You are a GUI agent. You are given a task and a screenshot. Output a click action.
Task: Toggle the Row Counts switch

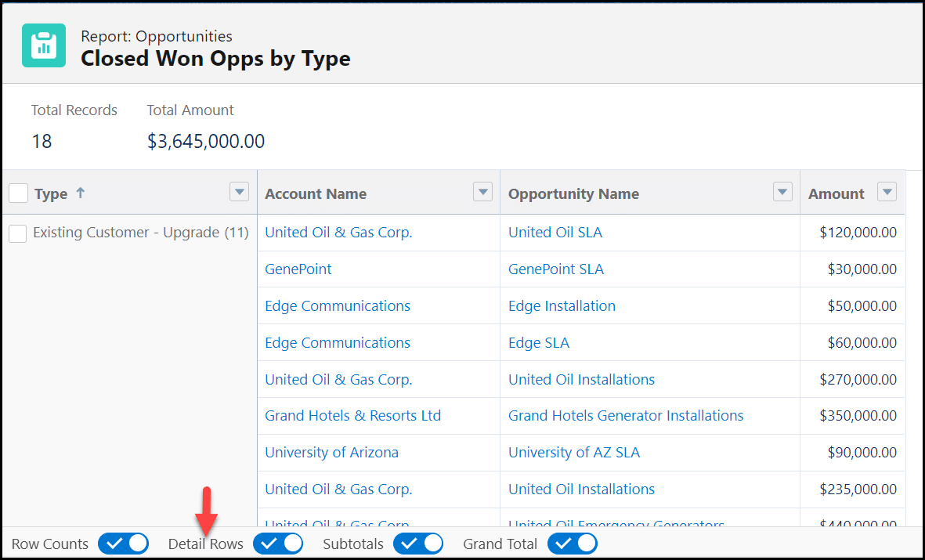tap(123, 544)
